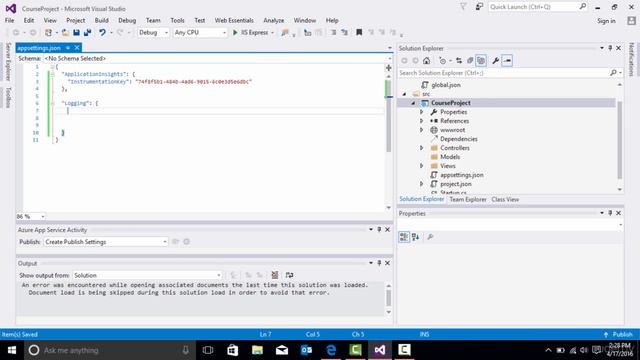Viewport: 640px width, 360px height.
Task: Close the appsettings.json tab
Action: (x=77, y=48)
